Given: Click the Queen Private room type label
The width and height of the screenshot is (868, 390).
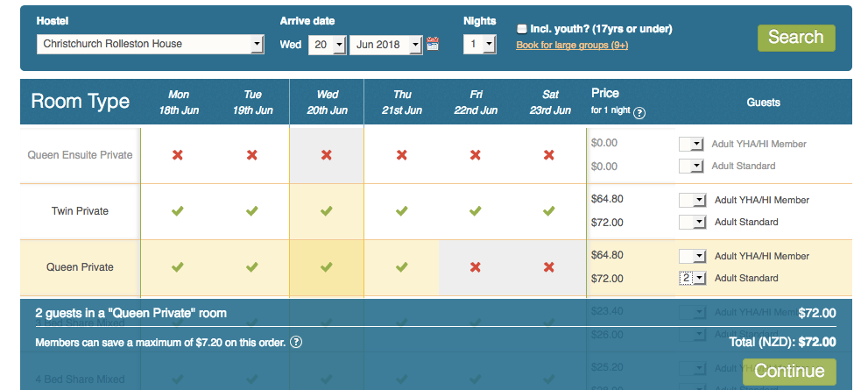Looking at the screenshot, I should [x=80, y=267].
